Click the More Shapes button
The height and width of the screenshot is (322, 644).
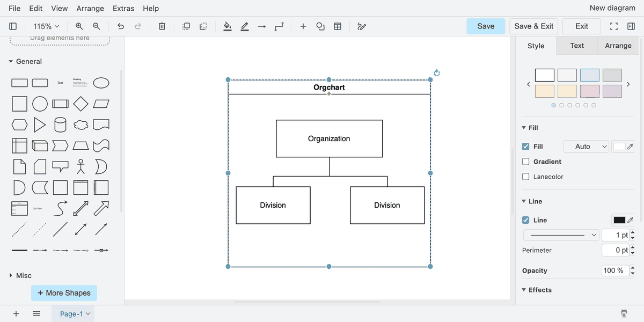64,293
